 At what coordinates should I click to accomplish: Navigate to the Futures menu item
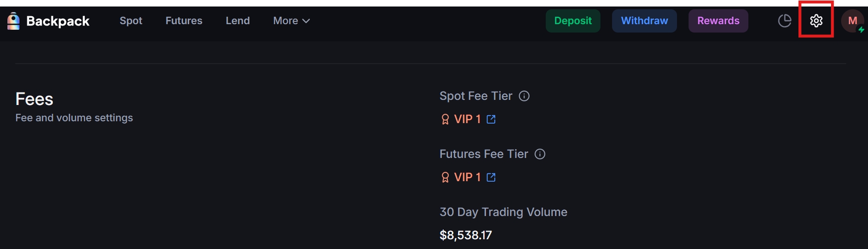(184, 21)
